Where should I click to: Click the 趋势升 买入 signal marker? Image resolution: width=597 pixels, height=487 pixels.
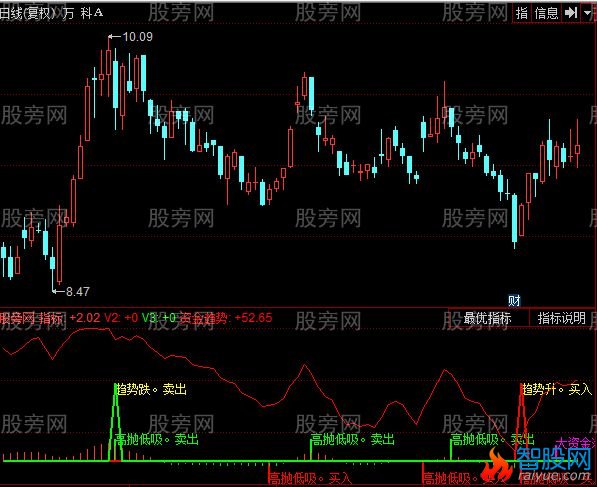point(557,390)
